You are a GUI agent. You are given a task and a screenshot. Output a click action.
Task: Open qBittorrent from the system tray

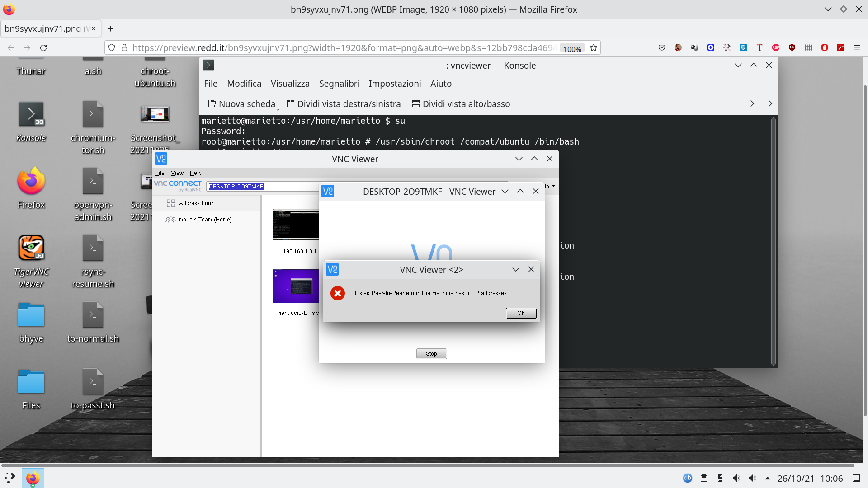688,478
